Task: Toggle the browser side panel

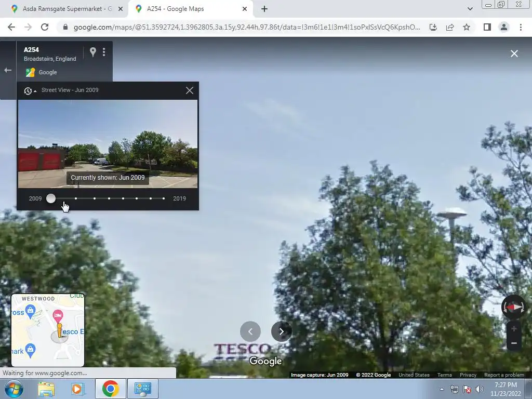Action: tap(487, 27)
